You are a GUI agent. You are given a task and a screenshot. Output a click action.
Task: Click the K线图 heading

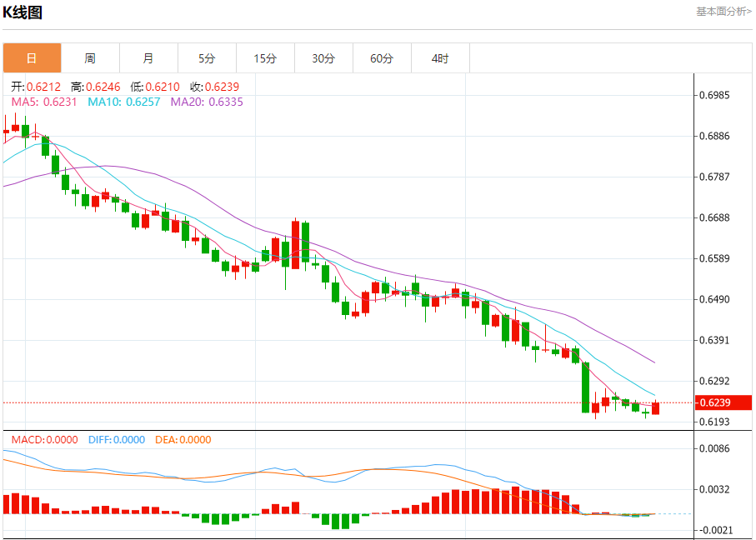(23, 12)
